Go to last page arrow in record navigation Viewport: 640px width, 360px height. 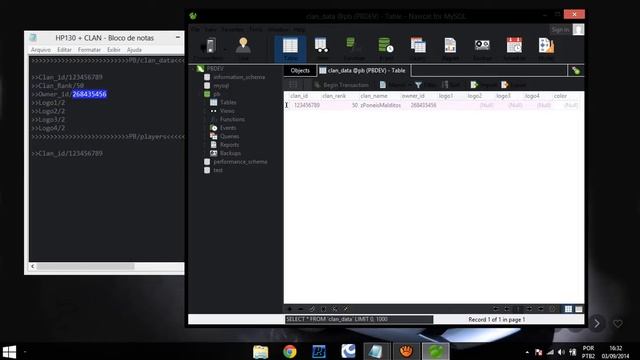tap(541, 309)
